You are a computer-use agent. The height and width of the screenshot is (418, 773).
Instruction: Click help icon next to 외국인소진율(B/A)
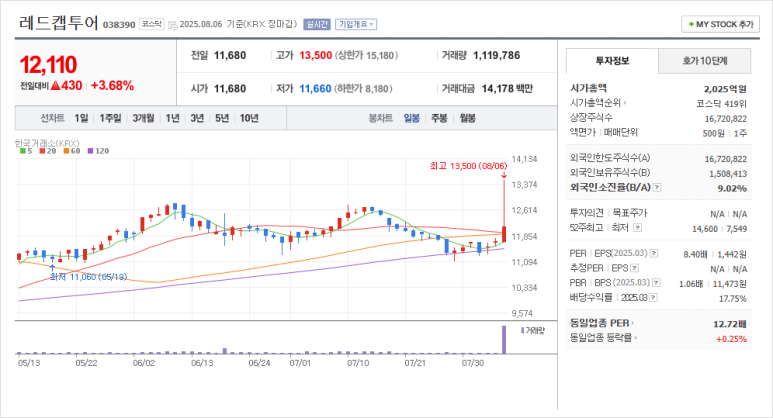(657, 188)
